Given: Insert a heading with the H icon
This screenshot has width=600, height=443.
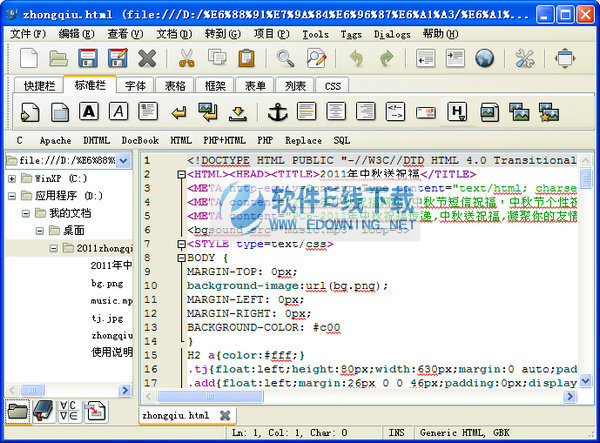Looking at the screenshot, I should (x=457, y=112).
